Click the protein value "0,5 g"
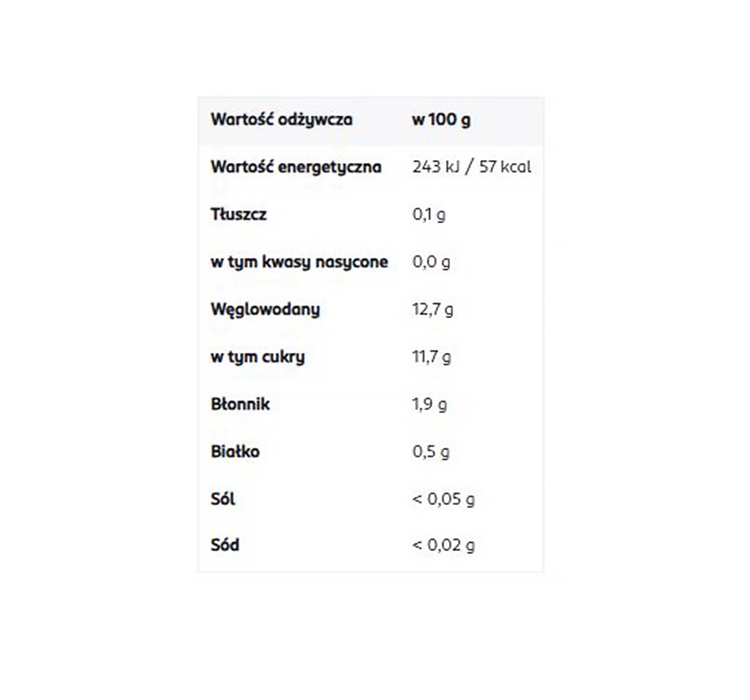 tap(431, 452)
